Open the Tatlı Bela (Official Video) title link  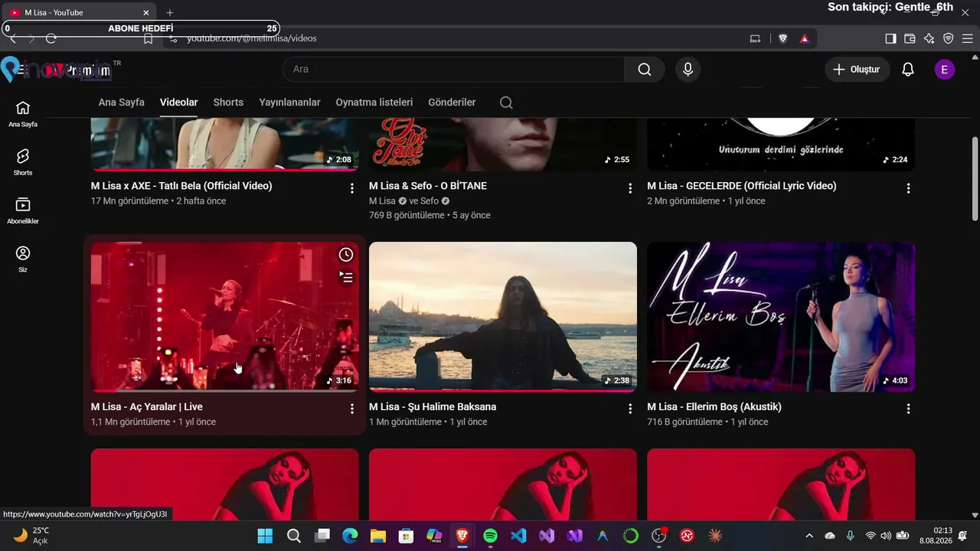click(181, 186)
